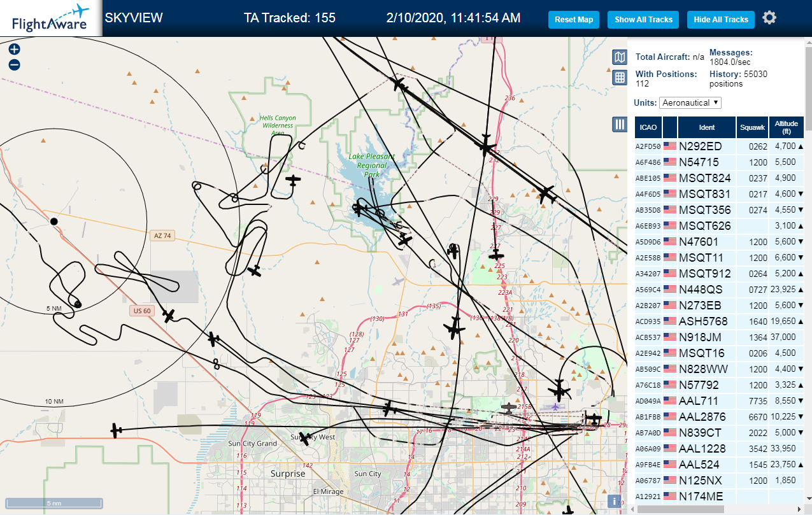Screen dimensions: 812x515
Task: Select the MSQT831 aircraft row
Action: coord(720,194)
